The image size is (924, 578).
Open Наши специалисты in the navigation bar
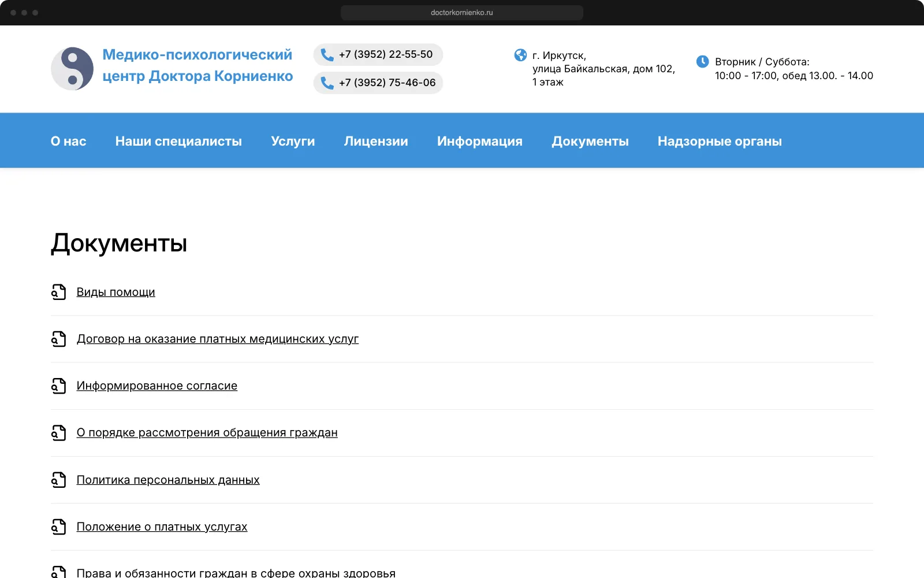(x=178, y=141)
